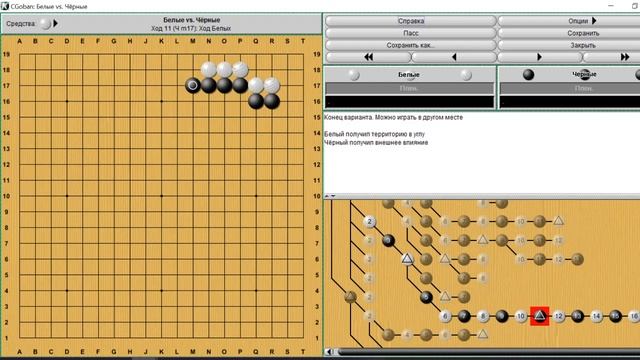Image resolution: width=640 pixels, height=360 pixels.
Task: Select the highlighted move 11 node in the tree
Action: coord(540,316)
